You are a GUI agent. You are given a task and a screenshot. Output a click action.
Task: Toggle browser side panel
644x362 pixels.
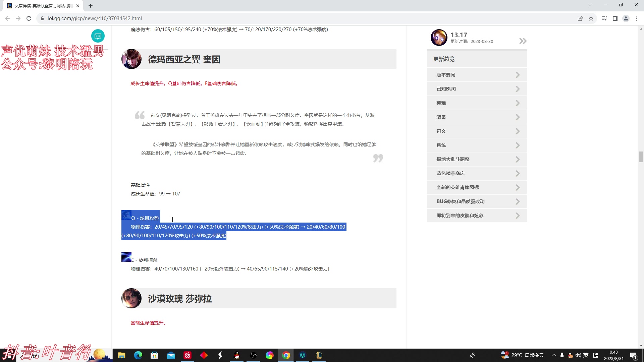[x=615, y=18]
